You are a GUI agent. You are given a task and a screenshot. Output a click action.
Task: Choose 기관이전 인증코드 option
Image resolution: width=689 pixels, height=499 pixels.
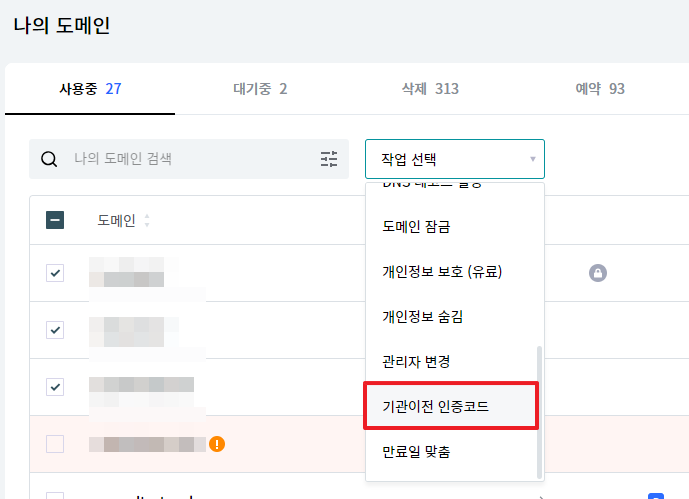coord(451,406)
